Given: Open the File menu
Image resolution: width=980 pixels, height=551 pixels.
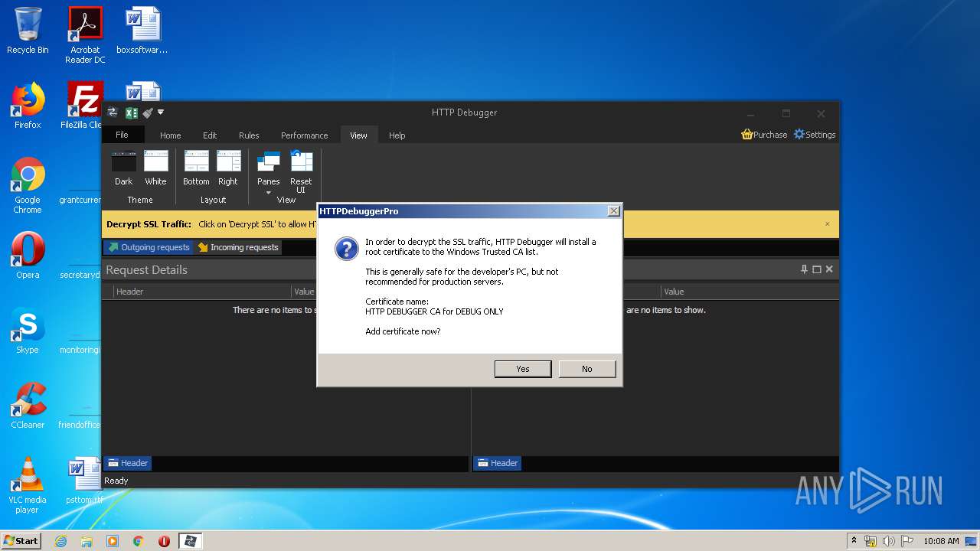Looking at the screenshot, I should tap(122, 135).
